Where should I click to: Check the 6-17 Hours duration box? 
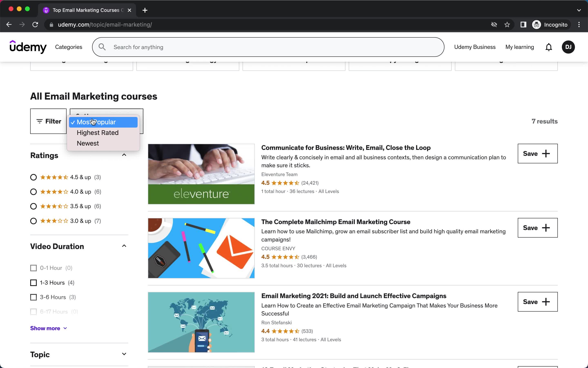coord(33,312)
